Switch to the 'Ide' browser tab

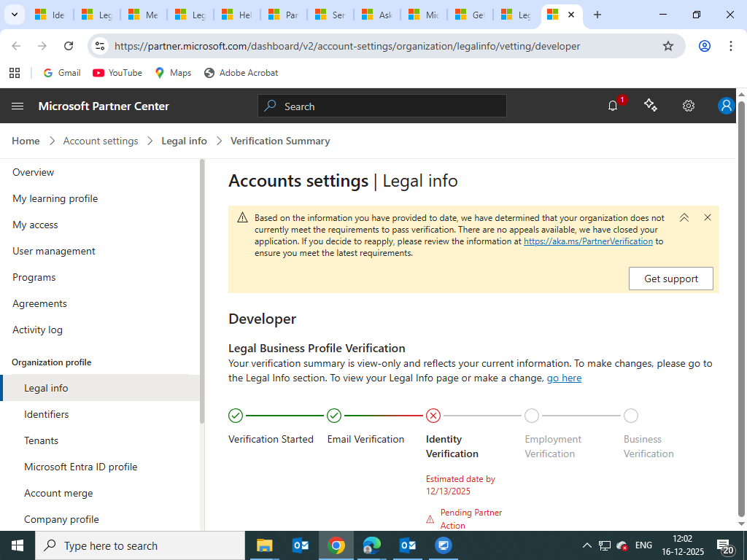50,15
